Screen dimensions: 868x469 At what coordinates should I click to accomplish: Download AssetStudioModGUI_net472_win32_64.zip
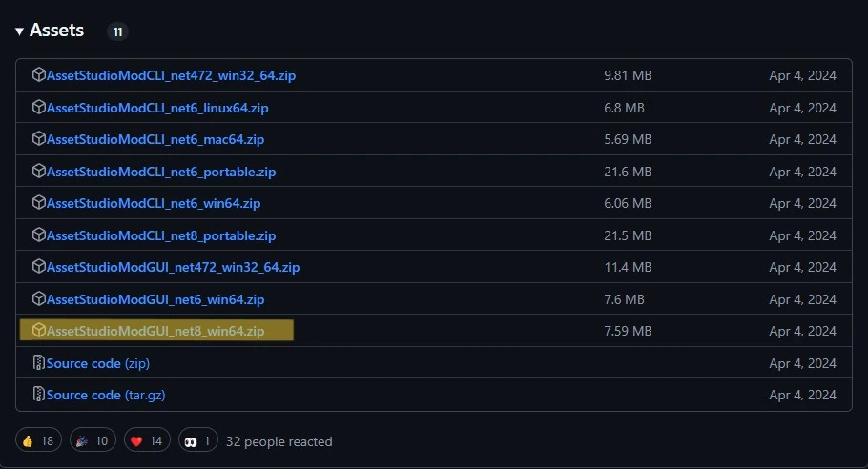pos(173,267)
